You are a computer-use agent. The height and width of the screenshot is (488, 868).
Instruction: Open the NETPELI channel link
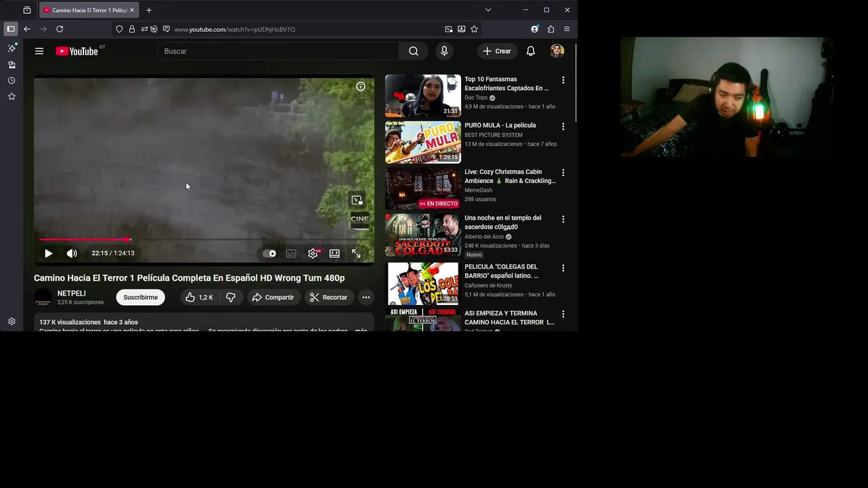71,293
